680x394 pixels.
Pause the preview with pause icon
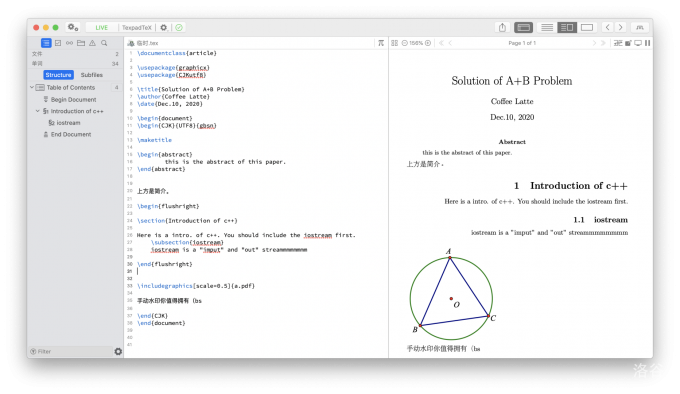pyautogui.click(x=647, y=43)
